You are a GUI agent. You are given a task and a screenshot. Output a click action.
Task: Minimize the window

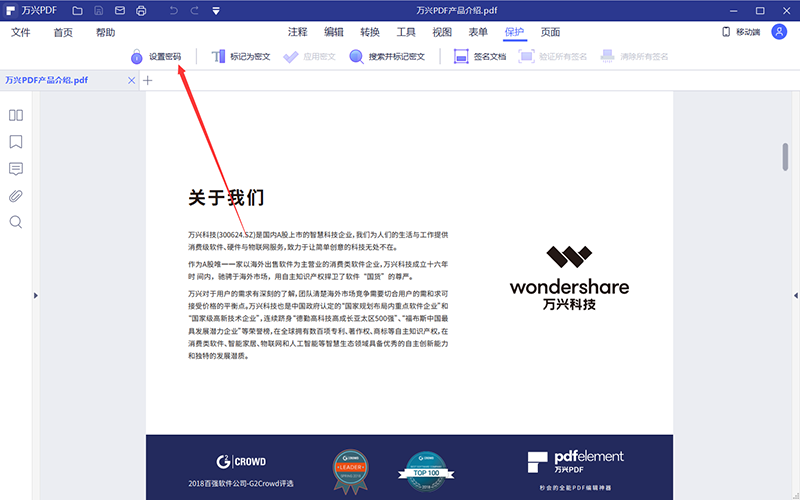tap(734, 11)
